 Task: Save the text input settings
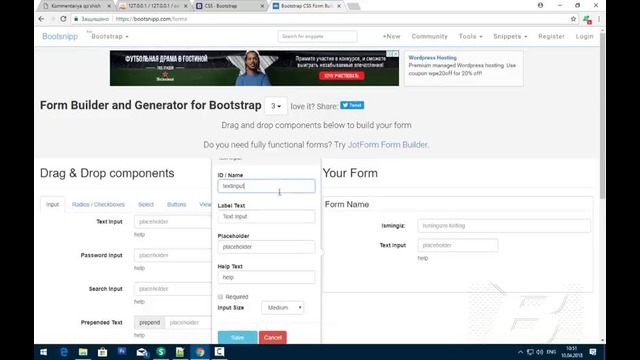click(238, 338)
